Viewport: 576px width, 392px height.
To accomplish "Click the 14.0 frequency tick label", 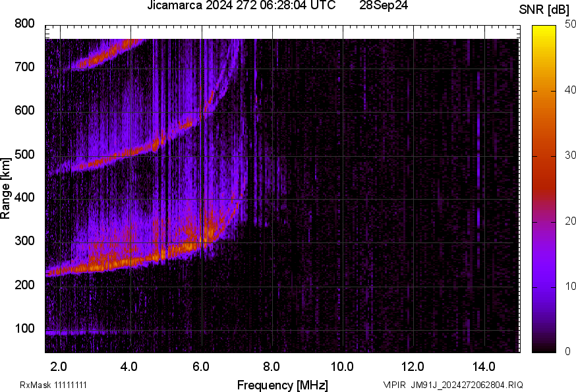I will click(484, 366).
